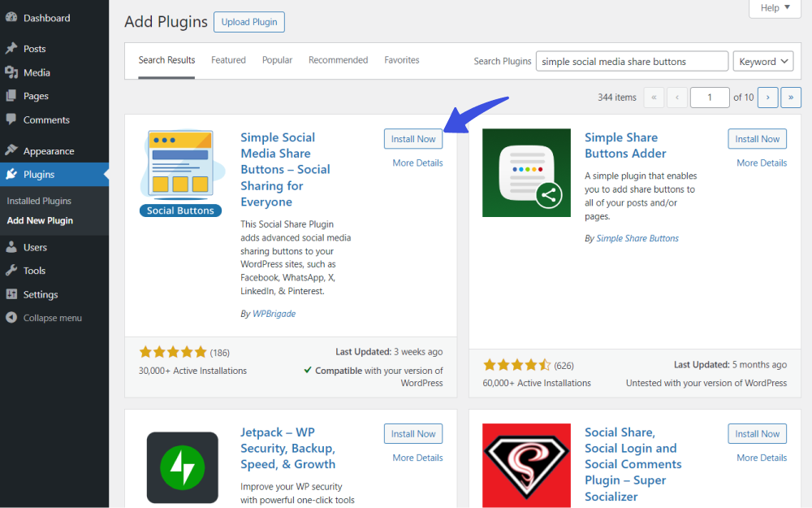Image resolution: width=812 pixels, height=508 pixels.
Task: Open the Dashboard menu
Action: coord(46,18)
